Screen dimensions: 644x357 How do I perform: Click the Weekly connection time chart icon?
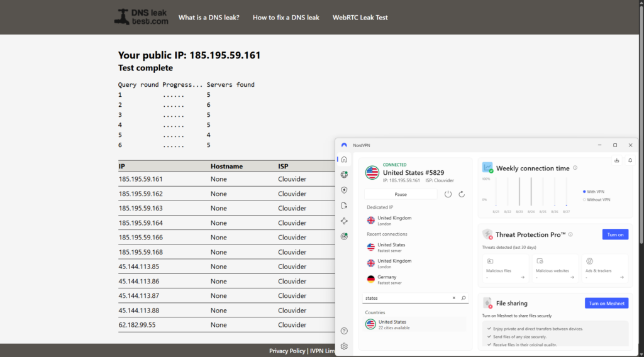487,167
